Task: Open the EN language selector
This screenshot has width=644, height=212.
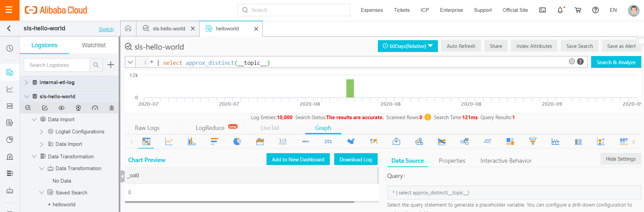Action: (613, 10)
